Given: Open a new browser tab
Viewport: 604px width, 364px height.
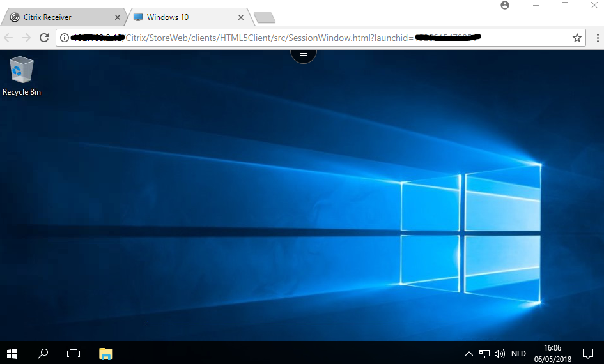Looking at the screenshot, I should [265, 18].
